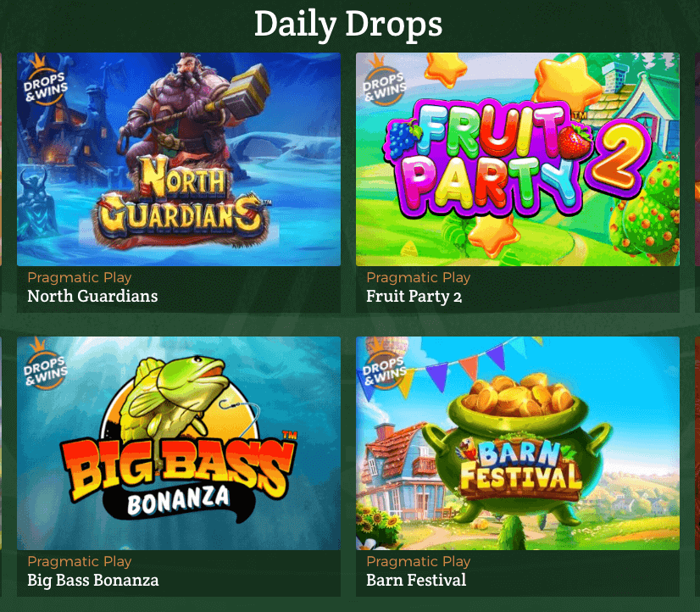Viewport: 700px width, 612px height.
Task: Click Drops & Wins badge on North Guardians
Action: click(45, 81)
